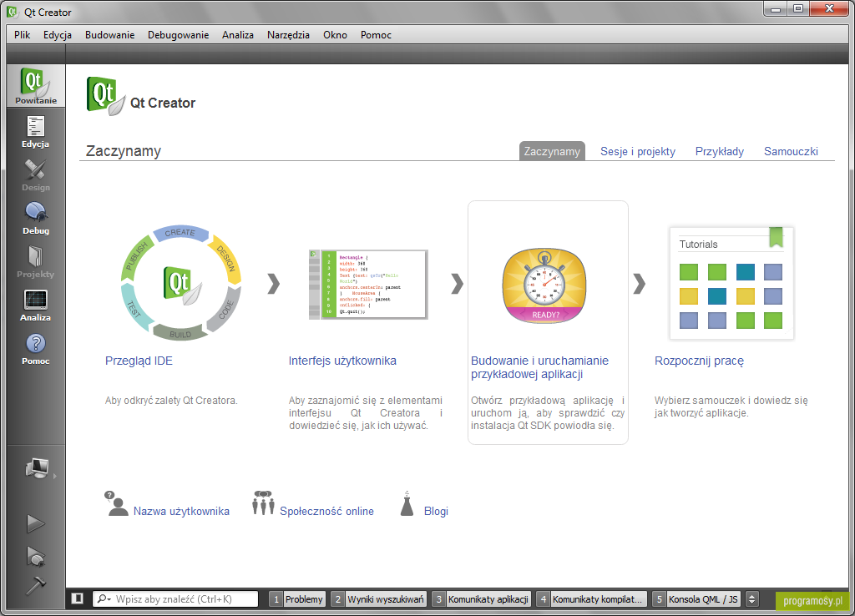Switch to Projekty mode

tap(35, 262)
